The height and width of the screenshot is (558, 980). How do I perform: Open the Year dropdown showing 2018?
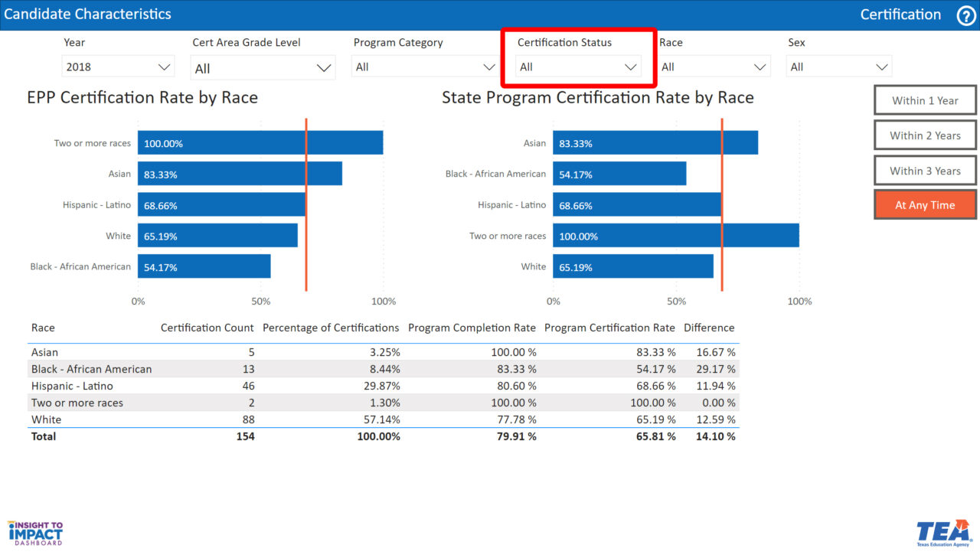click(117, 66)
